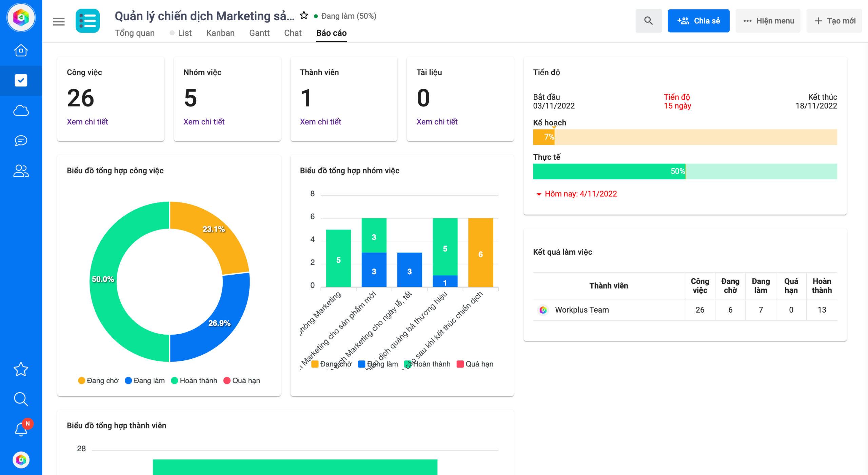Image resolution: width=868 pixels, height=475 pixels.
Task: Click the Hoàn thành value 13
Action: tap(822, 310)
